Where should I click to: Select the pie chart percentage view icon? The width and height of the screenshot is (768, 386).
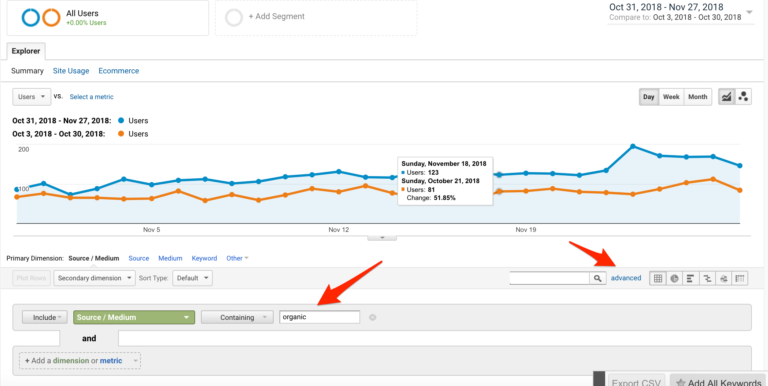coord(674,278)
